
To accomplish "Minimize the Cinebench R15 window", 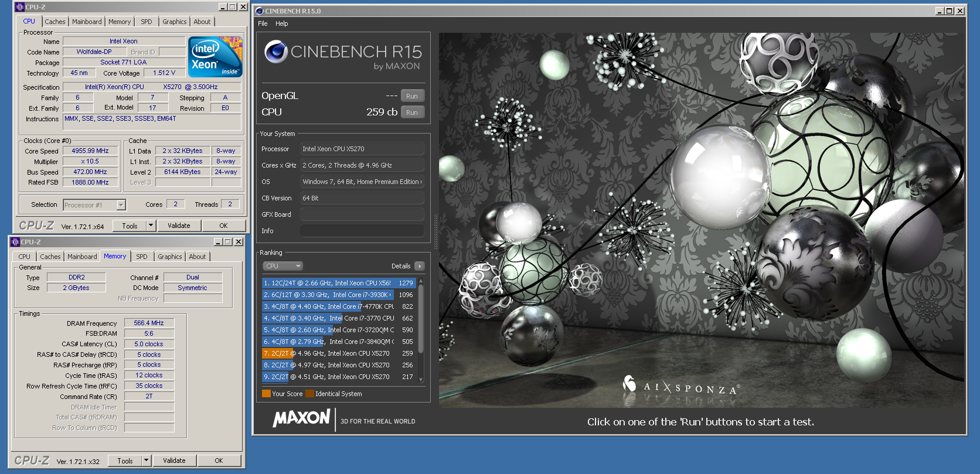I will (x=940, y=11).
